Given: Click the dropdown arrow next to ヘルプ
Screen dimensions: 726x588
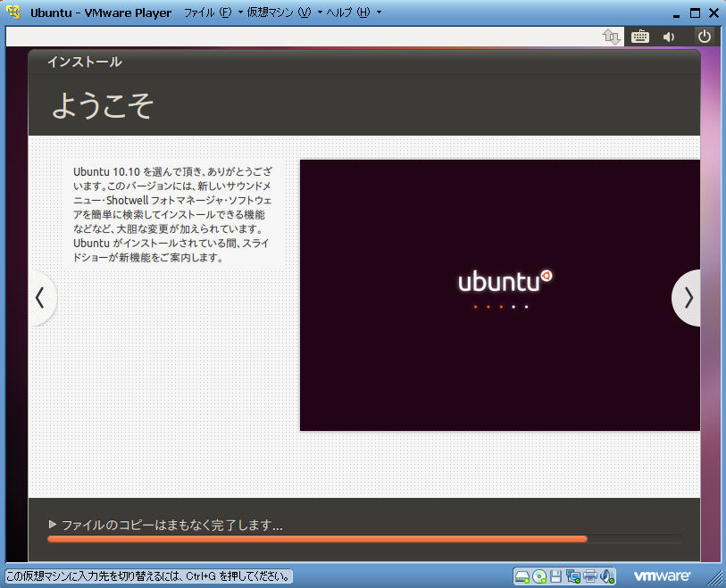Looking at the screenshot, I should pyautogui.click(x=379, y=12).
